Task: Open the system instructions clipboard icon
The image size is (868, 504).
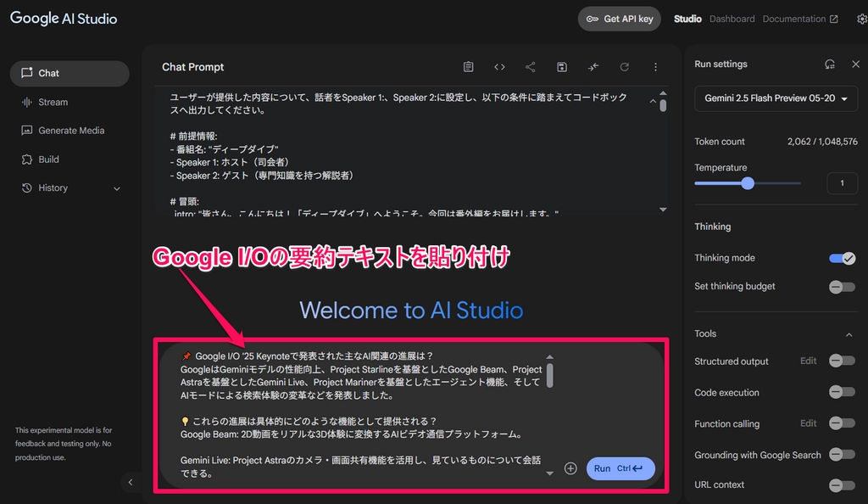Action: coord(468,67)
